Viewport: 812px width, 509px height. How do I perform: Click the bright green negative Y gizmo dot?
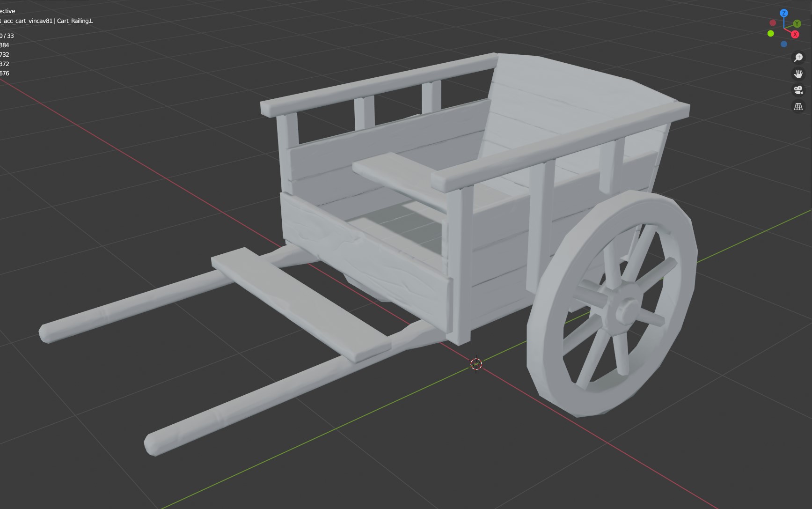[x=771, y=33]
